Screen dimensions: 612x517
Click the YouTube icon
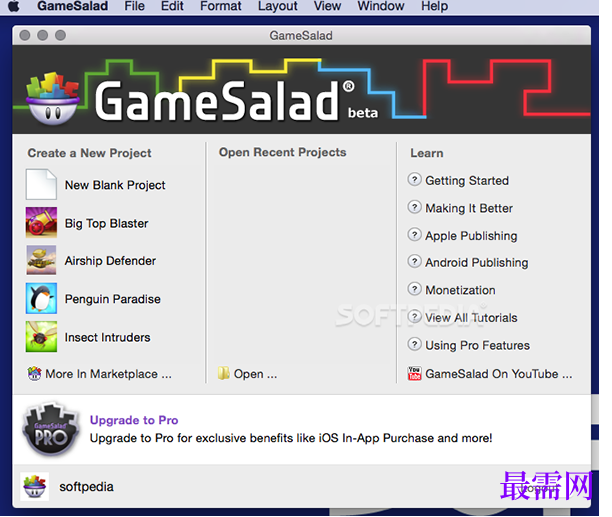[x=415, y=373]
